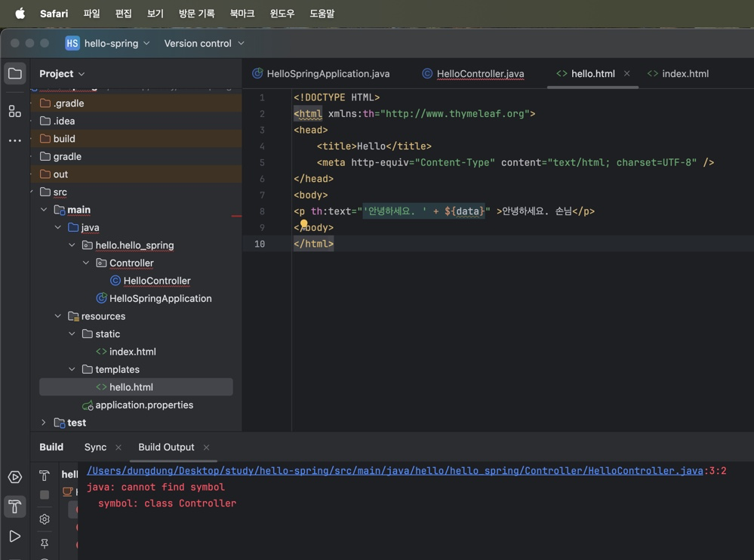Select the src folder in project tree
Screen dimensions: 754x560
[136, 192]
